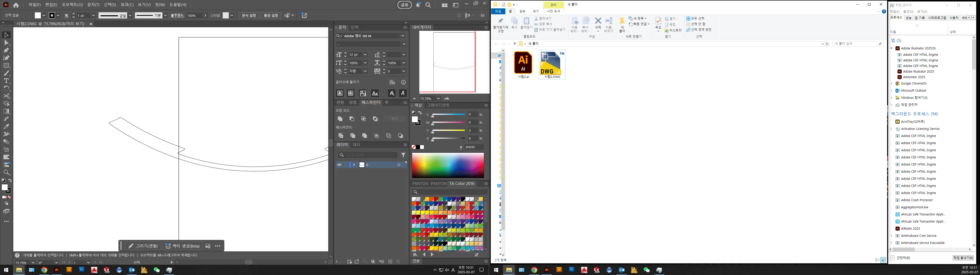Viewport: 980px width, 275px height.
Task: Select the Scissors tool
Action: 6,96
